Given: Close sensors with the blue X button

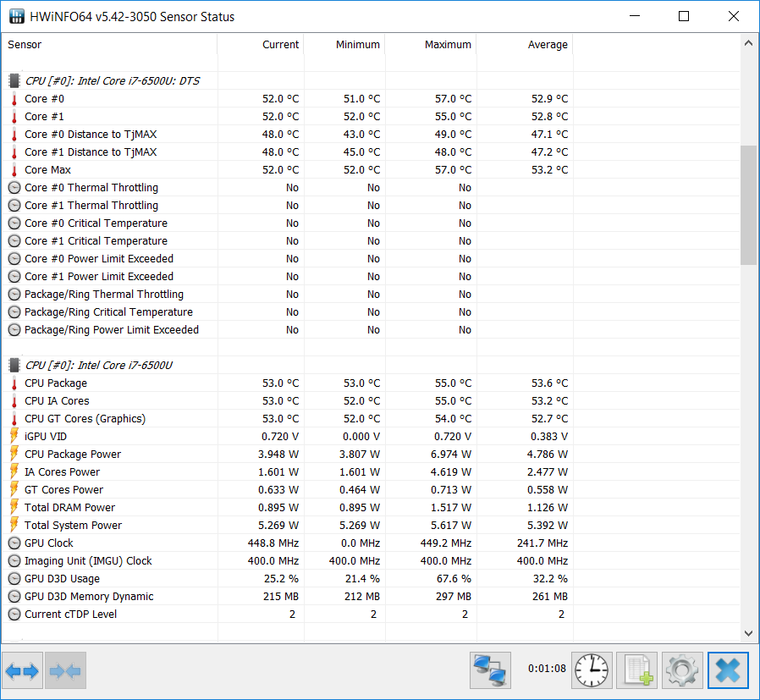Looking at the screenshot, I should point(728,672).
